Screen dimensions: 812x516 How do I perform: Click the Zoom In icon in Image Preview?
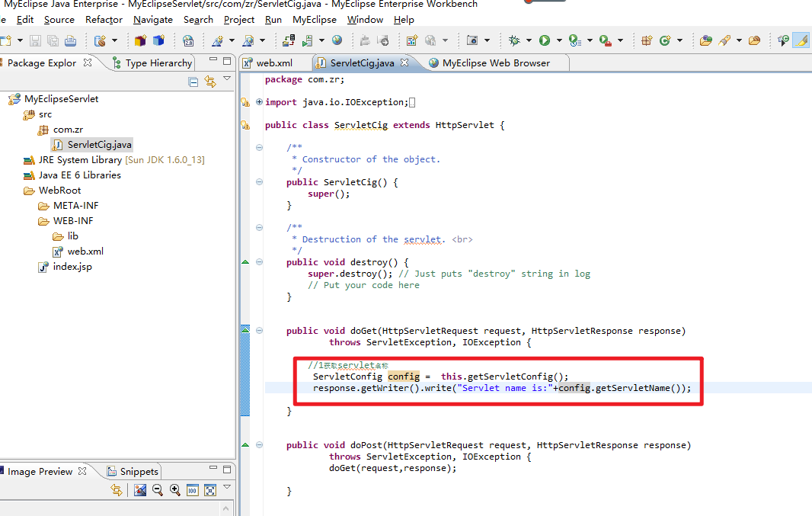point(174,490)
